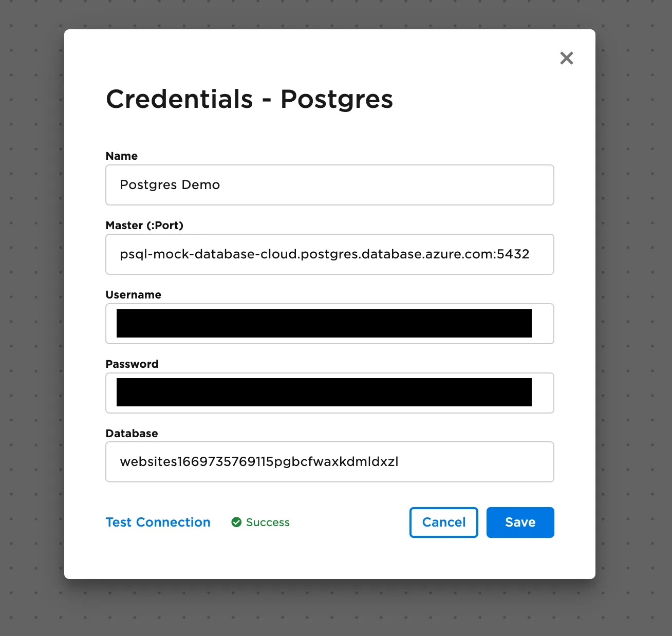Click the Master (:Port) label

[144, 225]
